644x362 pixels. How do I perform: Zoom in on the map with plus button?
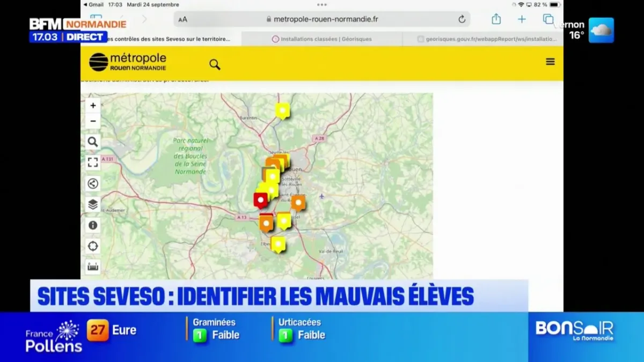pos(93,106)
